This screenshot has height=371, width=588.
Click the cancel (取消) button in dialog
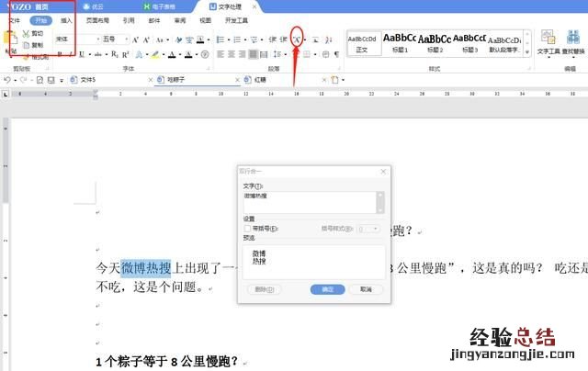pos(366,289)
